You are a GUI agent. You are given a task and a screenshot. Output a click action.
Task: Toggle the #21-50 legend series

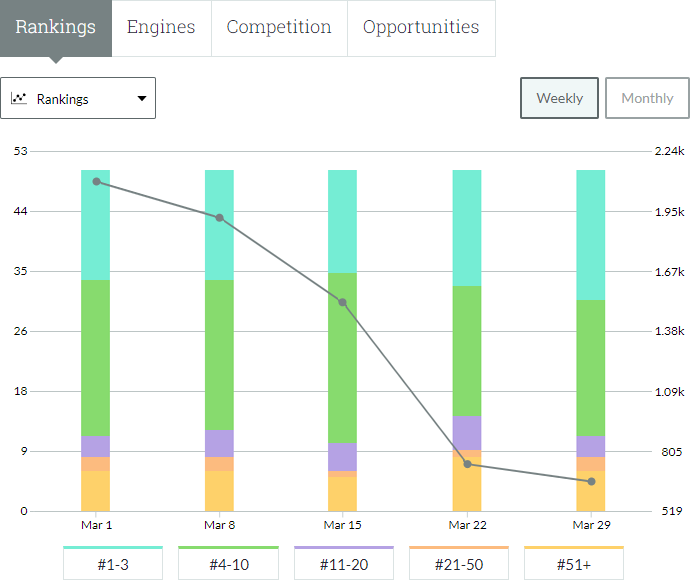[x=459, y=564]
